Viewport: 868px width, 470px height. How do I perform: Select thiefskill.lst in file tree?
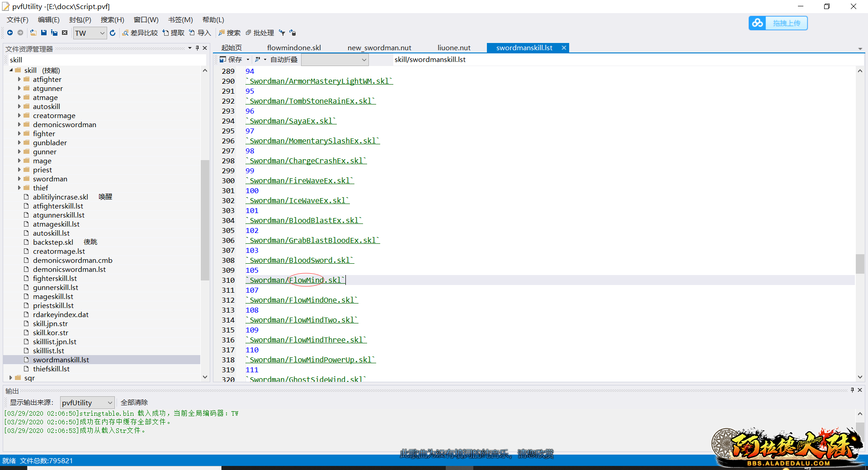click(51, 369)
